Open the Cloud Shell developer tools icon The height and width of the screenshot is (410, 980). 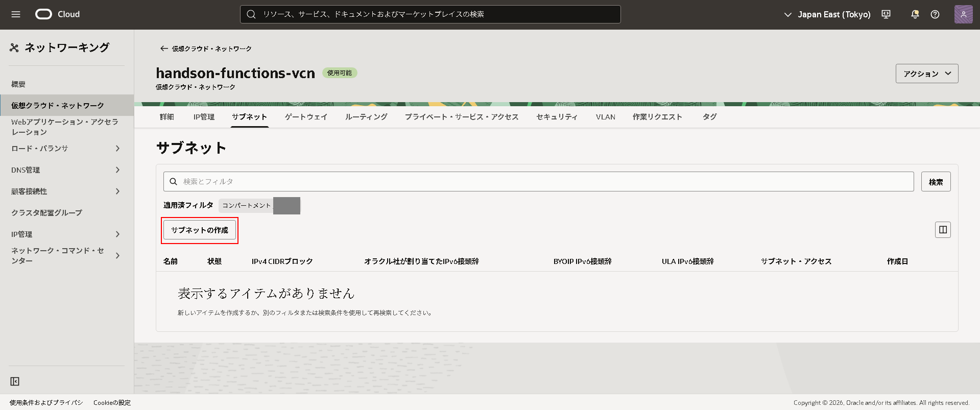886,14
